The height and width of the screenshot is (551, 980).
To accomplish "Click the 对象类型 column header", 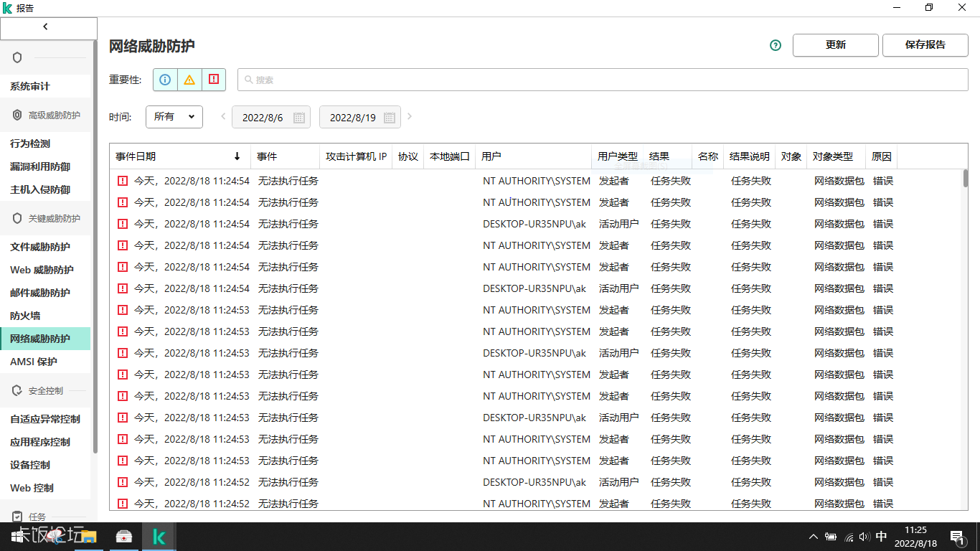I will click(836, 156).
